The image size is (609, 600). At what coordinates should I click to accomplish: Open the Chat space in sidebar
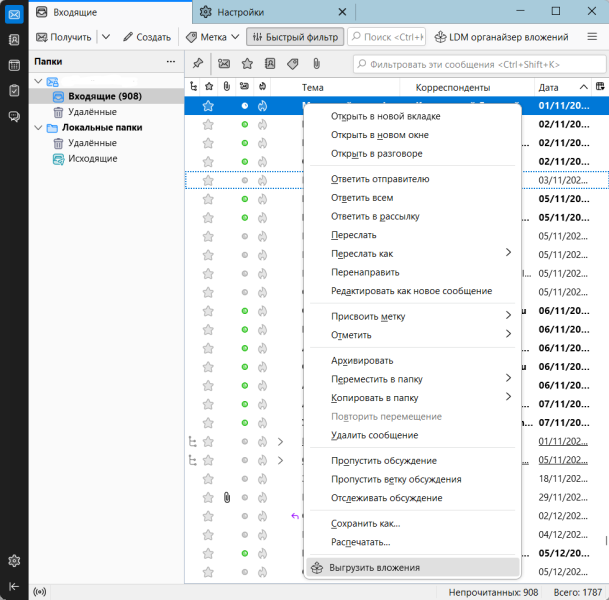pos(14,116)
